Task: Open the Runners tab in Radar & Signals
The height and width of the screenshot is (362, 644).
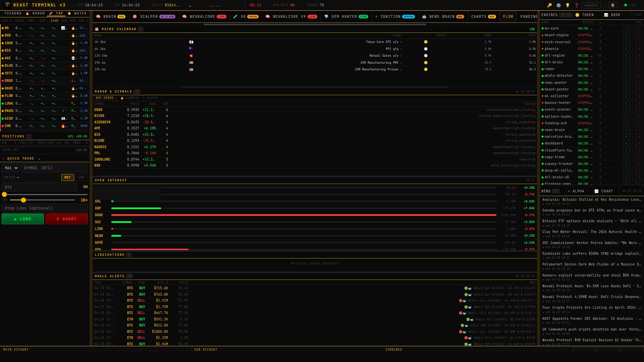Action: (x=130, y=98)
